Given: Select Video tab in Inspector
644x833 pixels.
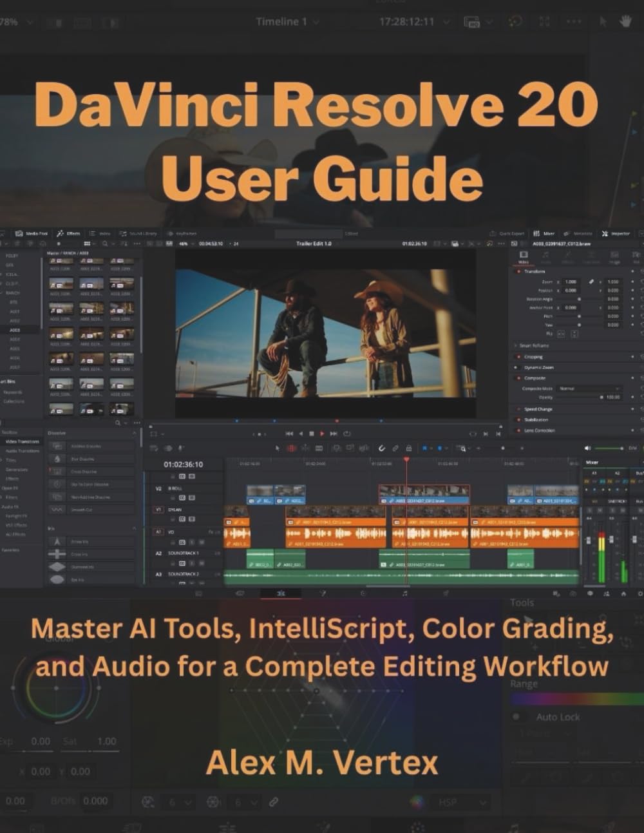Looking at the screenshot, I should coord(524,258).
